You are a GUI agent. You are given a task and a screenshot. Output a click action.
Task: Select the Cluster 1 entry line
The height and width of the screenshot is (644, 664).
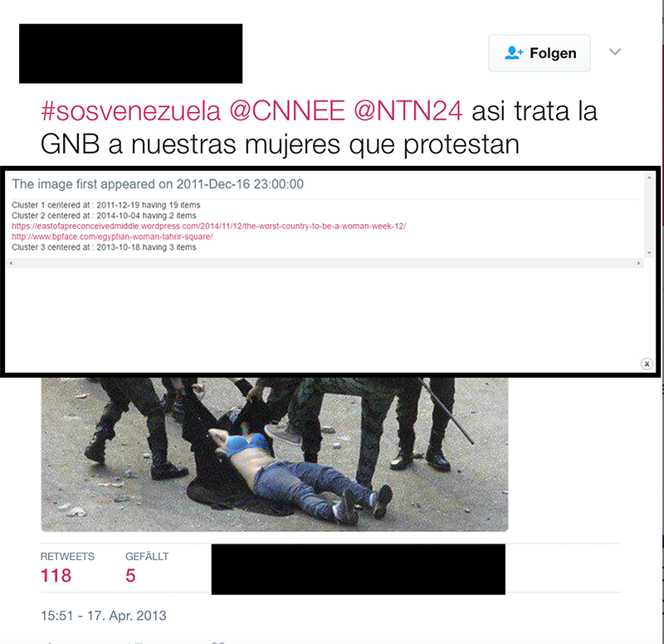pos(106,205)
